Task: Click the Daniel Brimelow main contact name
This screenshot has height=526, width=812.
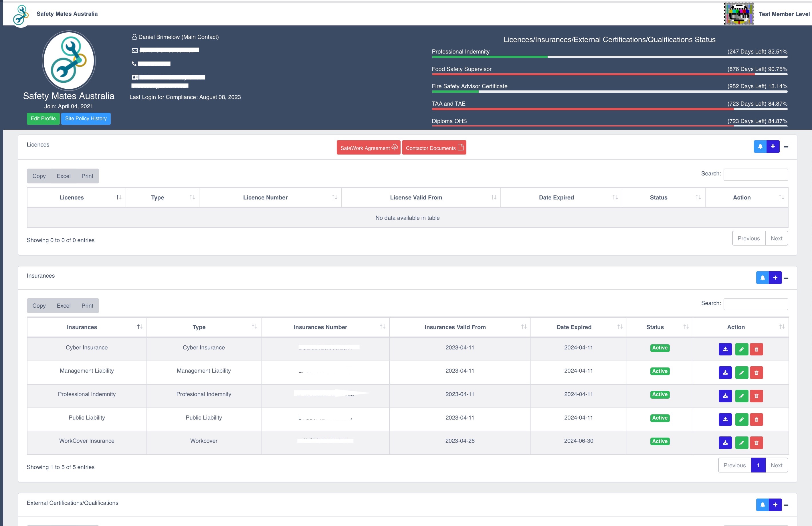Action: click(x=179, y=37)
